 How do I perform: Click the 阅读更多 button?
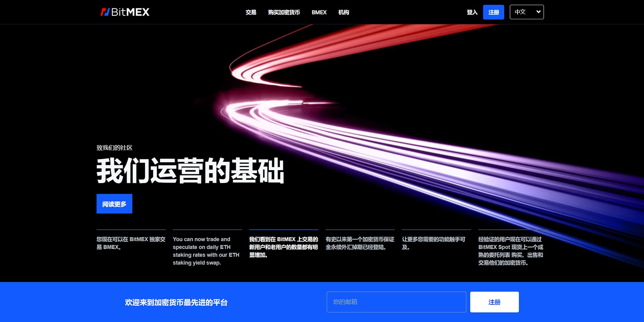114,204
